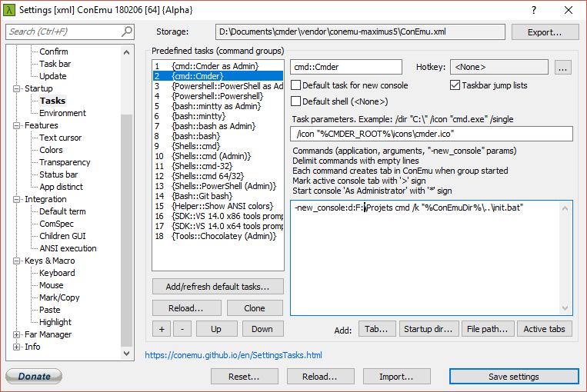Image resolution: width=587 pixels, height=392 pixels.
Task: Move selected task Down
Action: click(262, 329)
